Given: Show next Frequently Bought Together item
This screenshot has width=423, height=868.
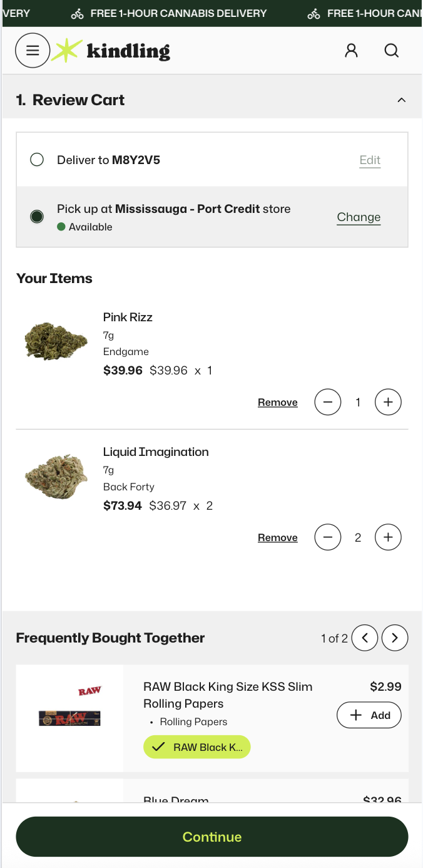Looking at the screenshot, I should coord(395,638).
